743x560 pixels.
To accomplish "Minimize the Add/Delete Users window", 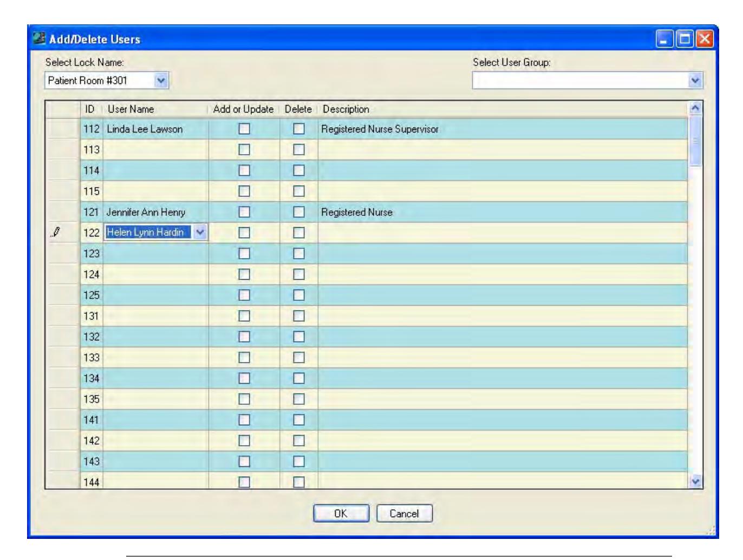I will tap(664, 39).
